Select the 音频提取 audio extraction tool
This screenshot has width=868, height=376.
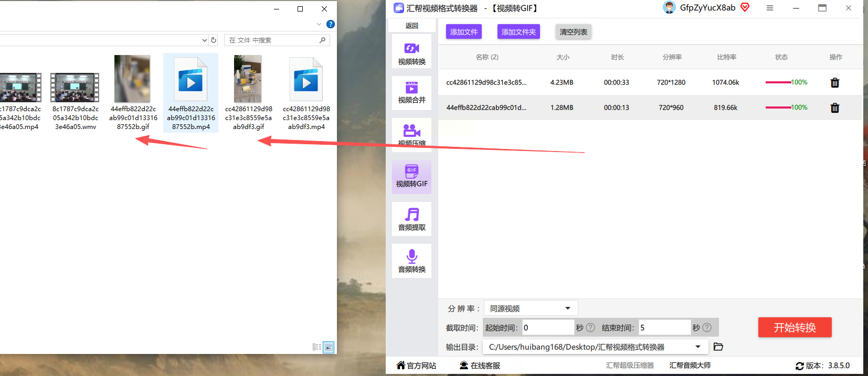411,219
